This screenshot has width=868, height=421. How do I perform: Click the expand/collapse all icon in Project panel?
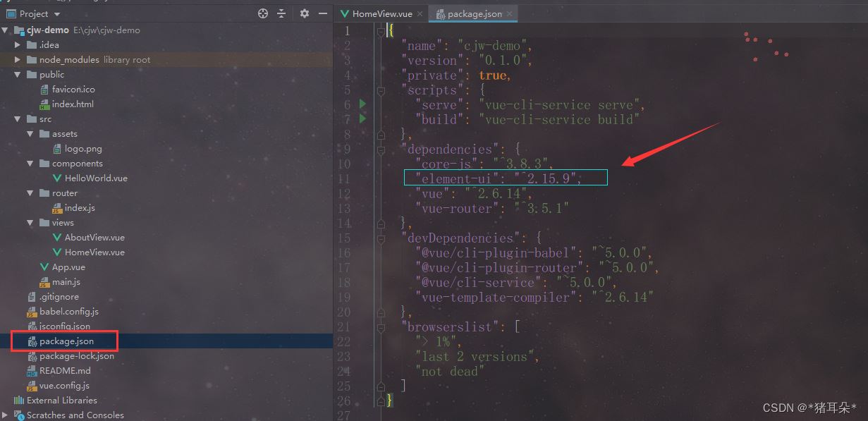point(281,13)
